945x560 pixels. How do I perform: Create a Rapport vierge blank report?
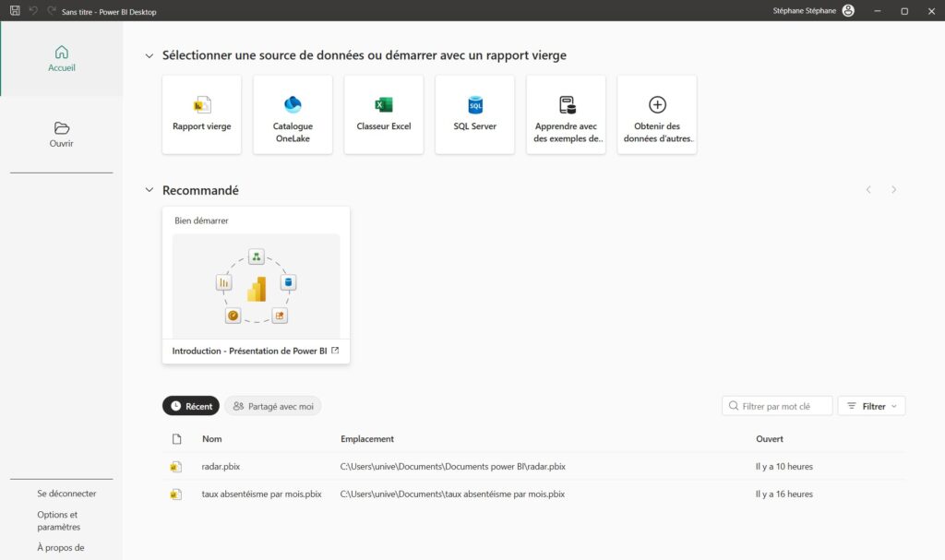pyautogui.click(x=202, y=114)
